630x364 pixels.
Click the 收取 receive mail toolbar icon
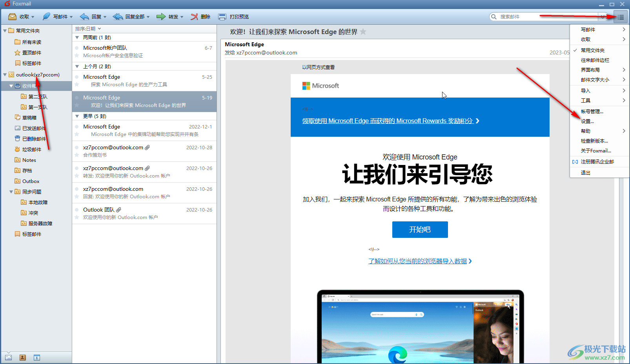click(x=13, y=17)
